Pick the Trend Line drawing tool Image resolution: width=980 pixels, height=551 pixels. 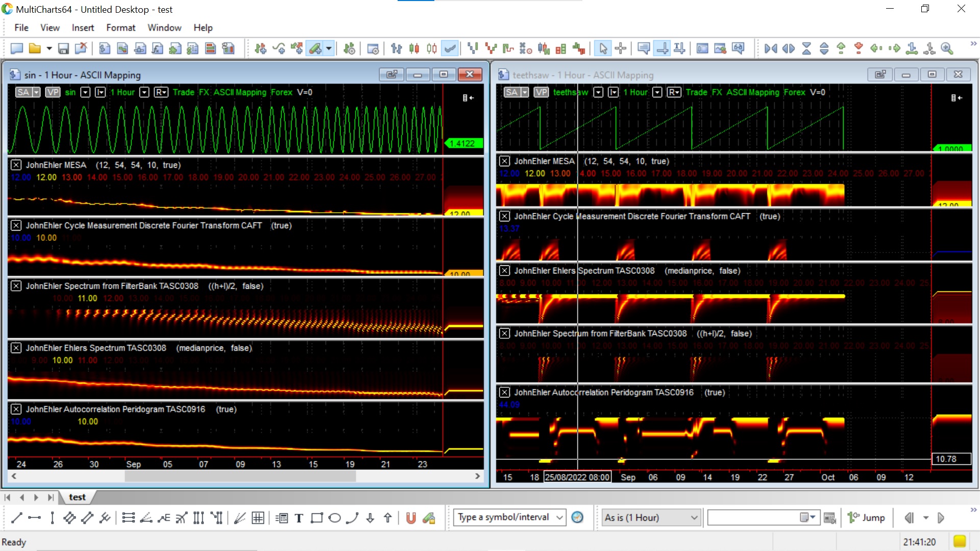[16, 518]
